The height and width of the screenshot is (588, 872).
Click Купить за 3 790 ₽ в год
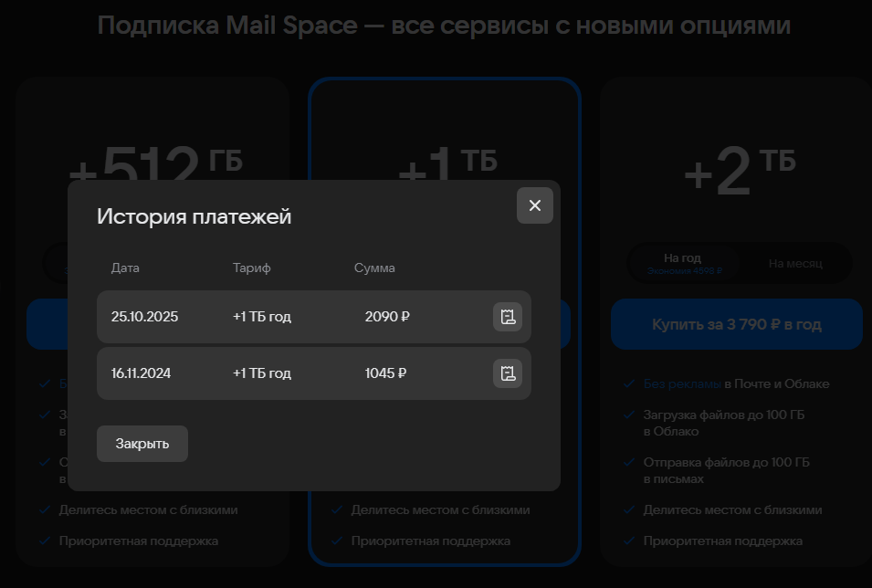(736, 324)
